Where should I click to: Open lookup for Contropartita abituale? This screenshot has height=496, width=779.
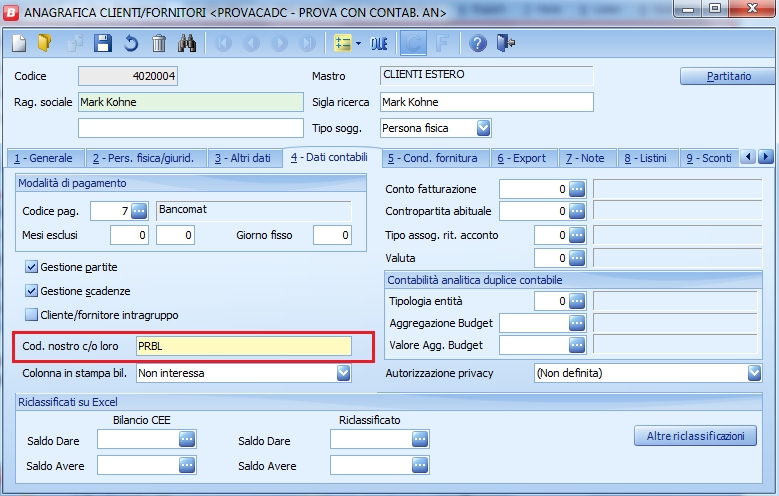(x=577, y=211)
